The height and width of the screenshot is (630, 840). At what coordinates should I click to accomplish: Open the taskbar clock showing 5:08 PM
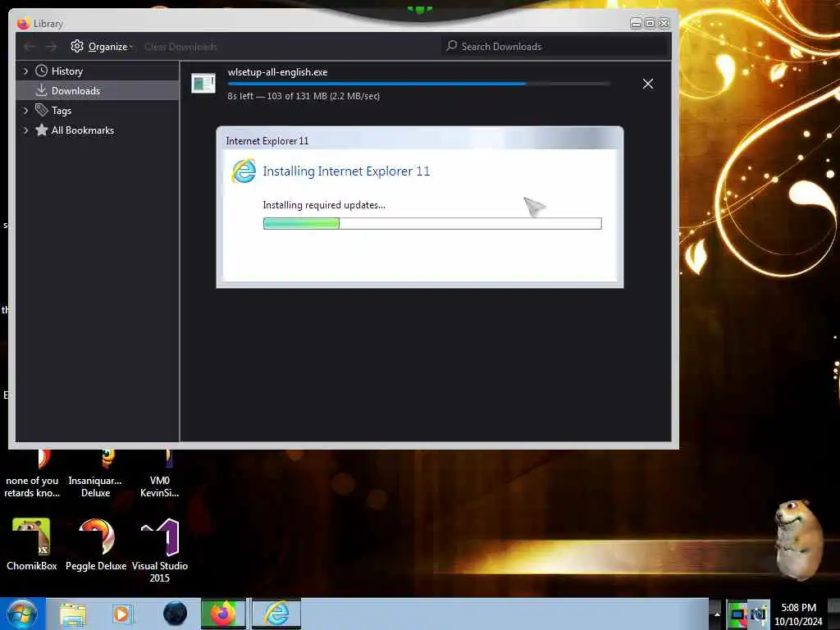[799, 614]
